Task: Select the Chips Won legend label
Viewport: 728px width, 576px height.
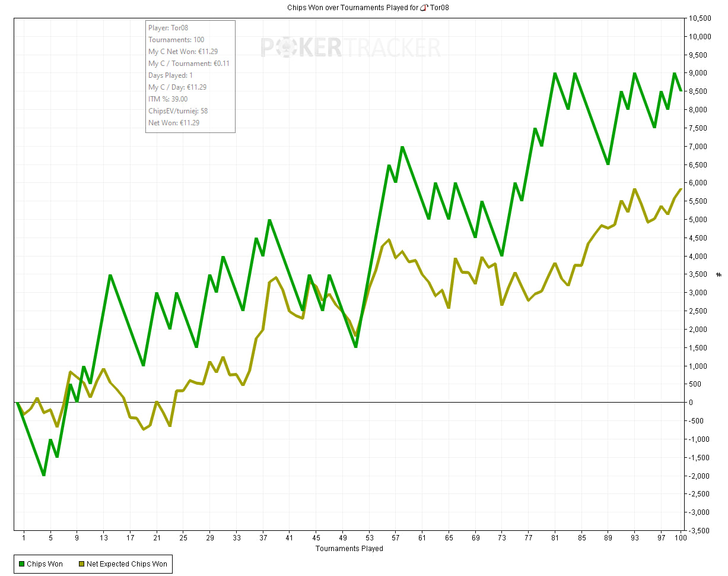Action: point(44,564)
